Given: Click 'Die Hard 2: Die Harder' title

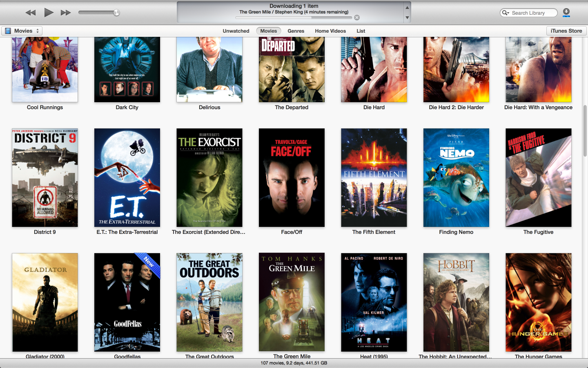Looking at the screenshot, I should (x=456, y=108).
